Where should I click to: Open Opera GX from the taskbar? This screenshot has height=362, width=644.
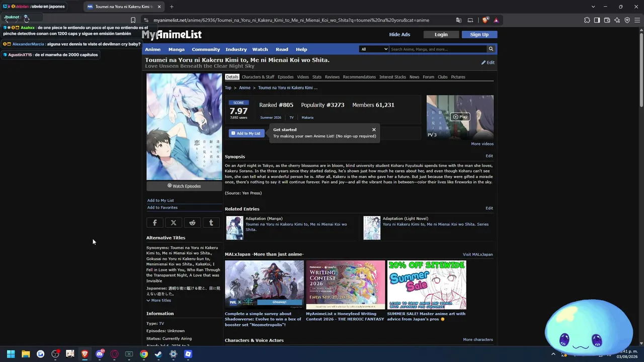click(114, 354)
